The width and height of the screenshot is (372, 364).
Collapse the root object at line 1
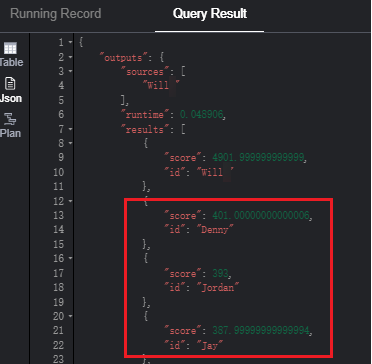[70, 42]
